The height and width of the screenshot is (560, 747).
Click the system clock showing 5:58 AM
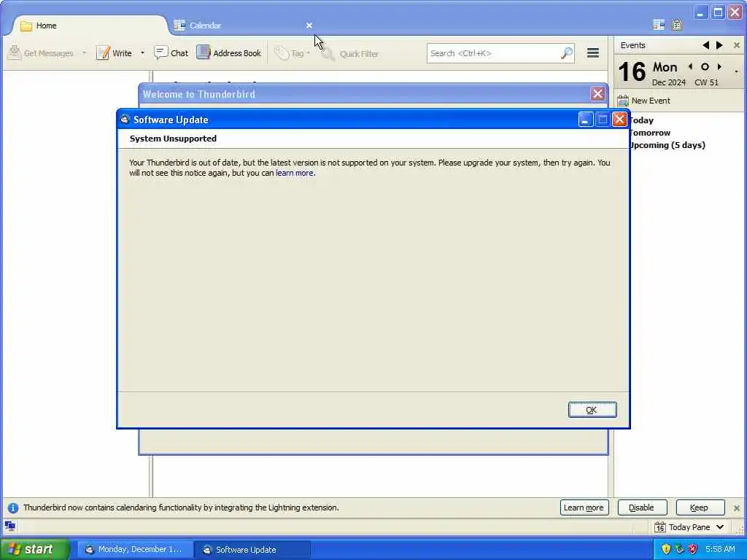point(720,549)
